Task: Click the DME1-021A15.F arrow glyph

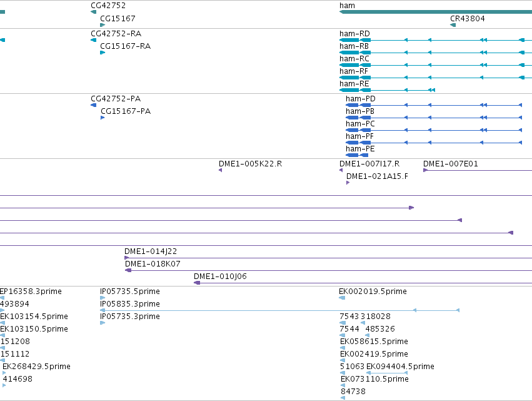Action: click(348, 183)
